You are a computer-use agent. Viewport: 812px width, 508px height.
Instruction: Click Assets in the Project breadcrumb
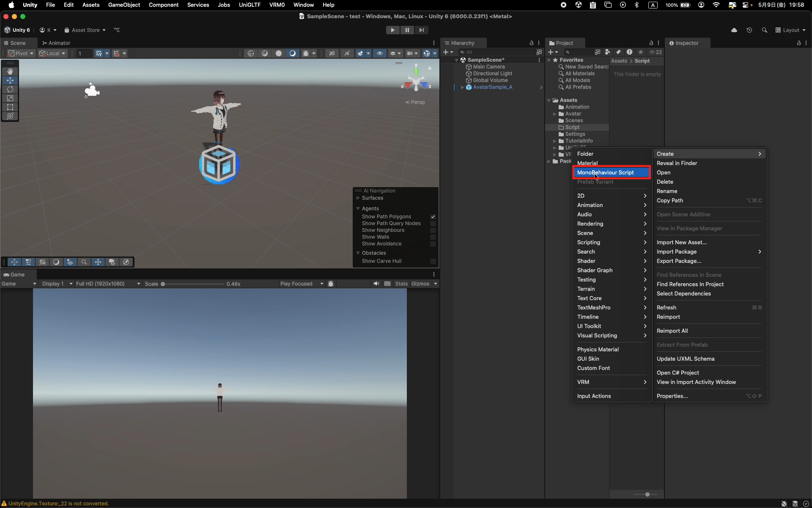click(619, 61)
